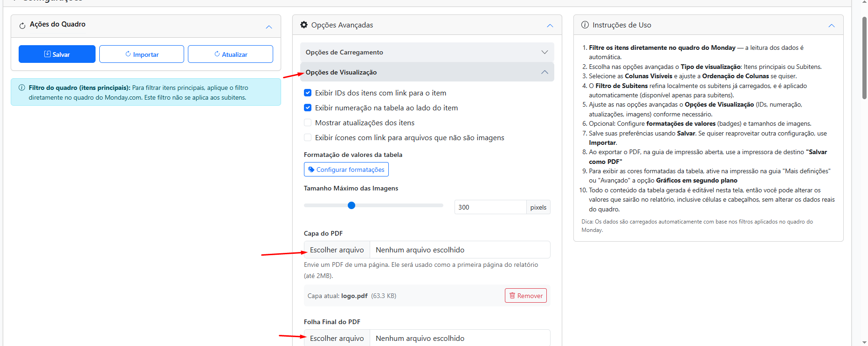The height and width of the screenshot is (346, 868).
Task: Collapse the Instruções de Uso panel
Action: tap(831, 26)
